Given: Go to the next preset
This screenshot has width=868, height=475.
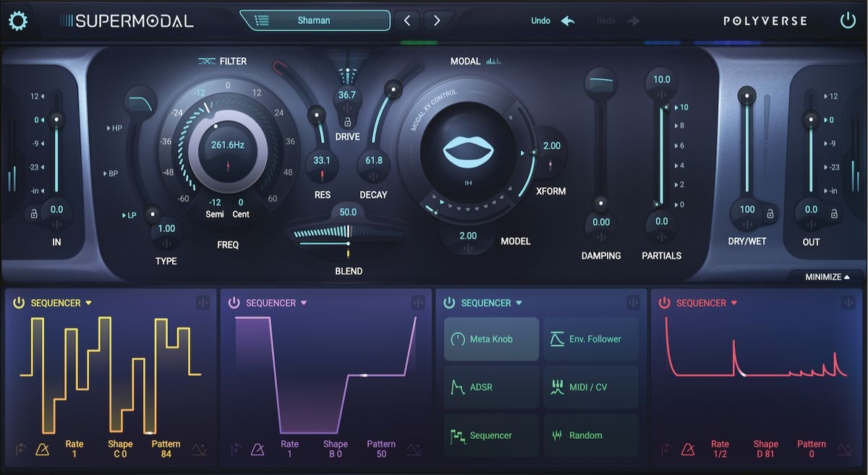Looking at the screenshot, I should pos(436,20).
